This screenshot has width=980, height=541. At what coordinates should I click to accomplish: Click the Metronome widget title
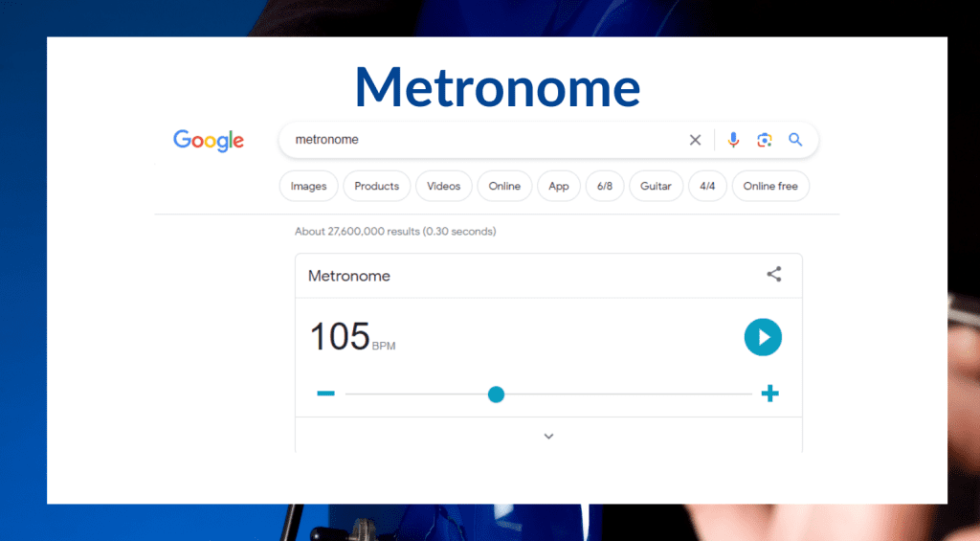(349, 276)
